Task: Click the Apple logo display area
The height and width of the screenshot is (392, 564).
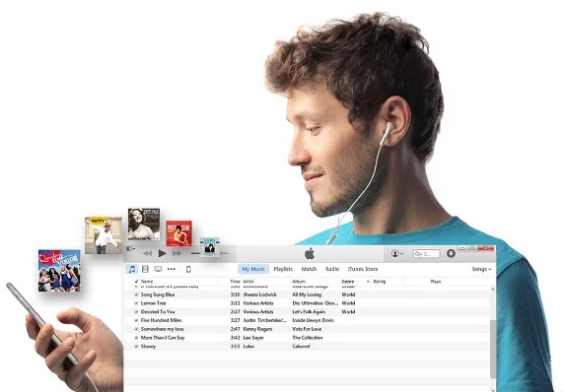Action: (x=310, y=254)
